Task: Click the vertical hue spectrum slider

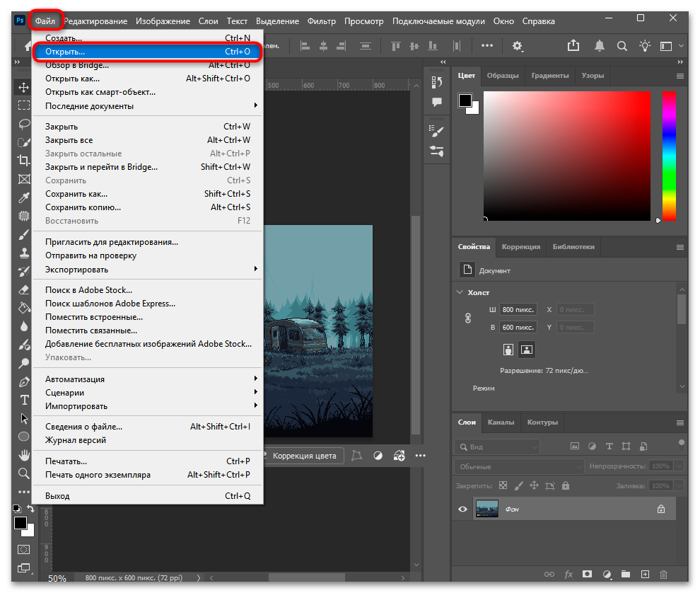Action: pyautogui.click(x=669, y=156)
